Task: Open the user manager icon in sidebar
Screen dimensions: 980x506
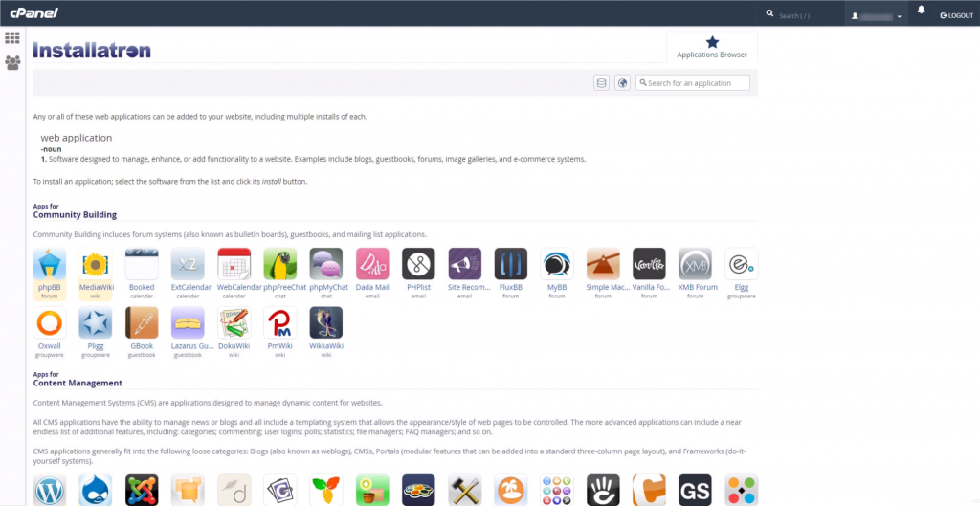Action: click(12, 62)
